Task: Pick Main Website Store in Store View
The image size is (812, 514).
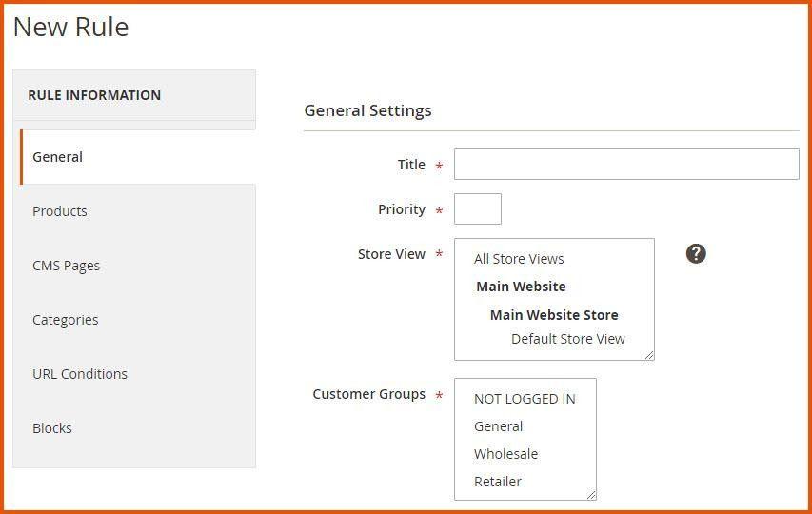Action: 553,315
